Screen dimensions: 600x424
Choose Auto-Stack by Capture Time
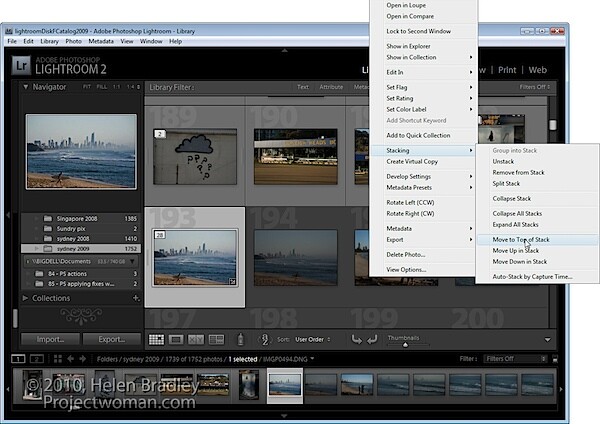pos(536,276)
